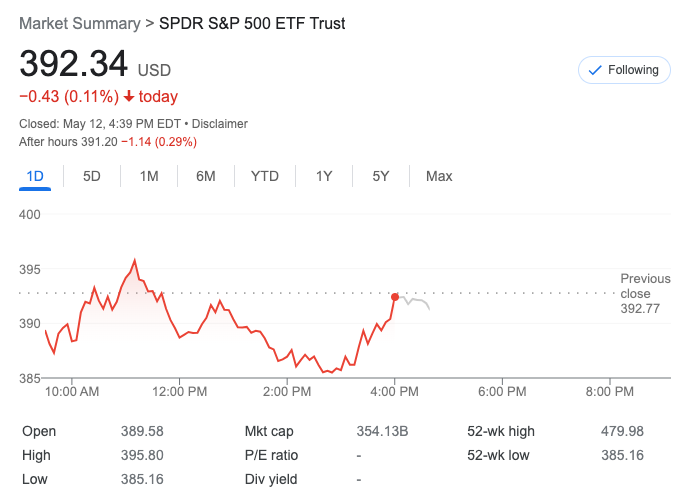Switch to the 1M chart tab

click(x=149, y=176)
